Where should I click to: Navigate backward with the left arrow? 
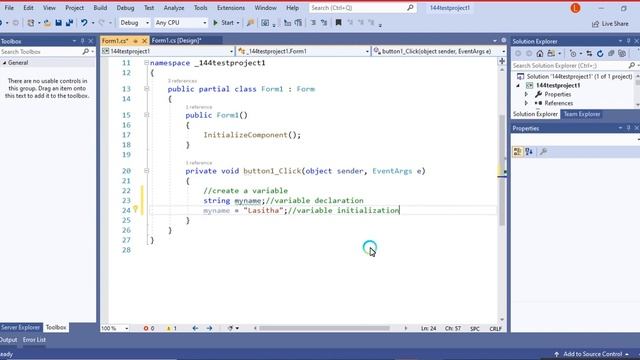point(195,328)
